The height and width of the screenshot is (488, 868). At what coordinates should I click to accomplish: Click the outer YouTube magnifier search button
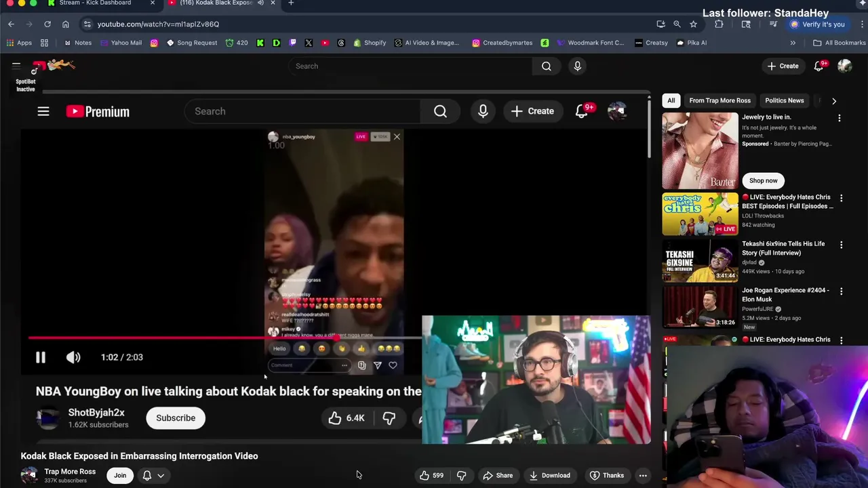(547, 66)
